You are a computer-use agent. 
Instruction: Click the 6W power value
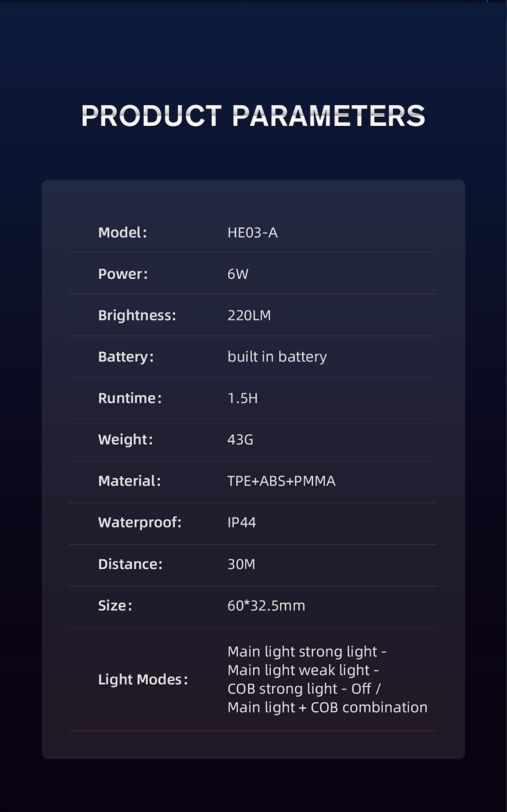(237, 274)
